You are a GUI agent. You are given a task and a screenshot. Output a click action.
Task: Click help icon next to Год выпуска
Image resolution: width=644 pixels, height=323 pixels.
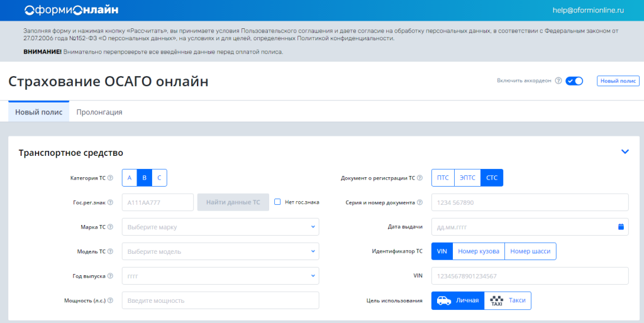[110, 276]
